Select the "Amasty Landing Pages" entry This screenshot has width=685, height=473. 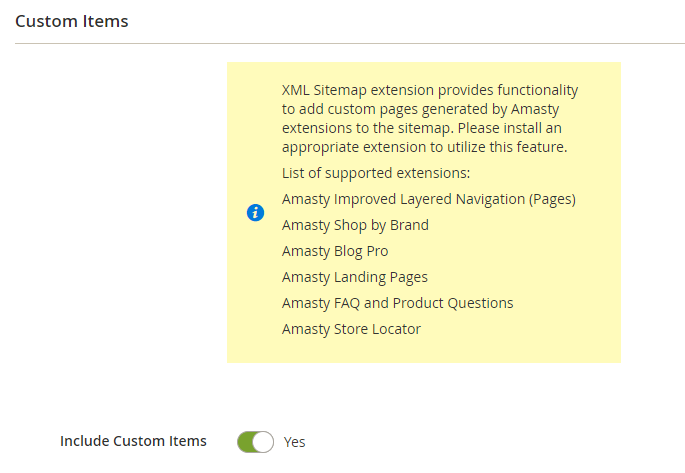tap(355, 277)
